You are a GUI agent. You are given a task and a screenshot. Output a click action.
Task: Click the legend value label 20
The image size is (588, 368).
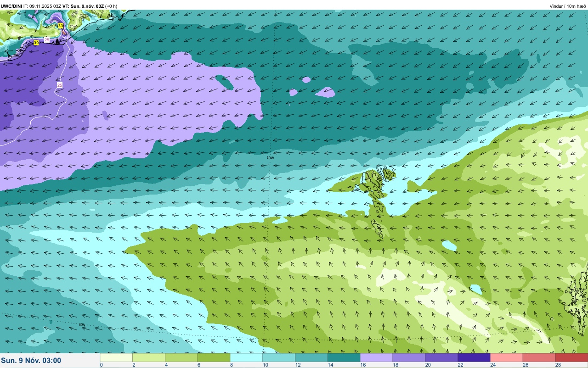click(429, 365)
